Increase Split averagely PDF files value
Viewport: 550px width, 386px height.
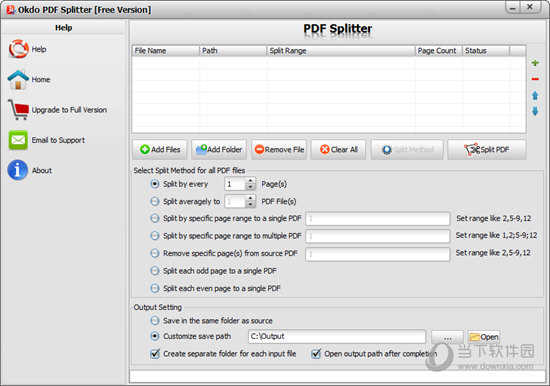pyautogui.click(x=250, y=198)
